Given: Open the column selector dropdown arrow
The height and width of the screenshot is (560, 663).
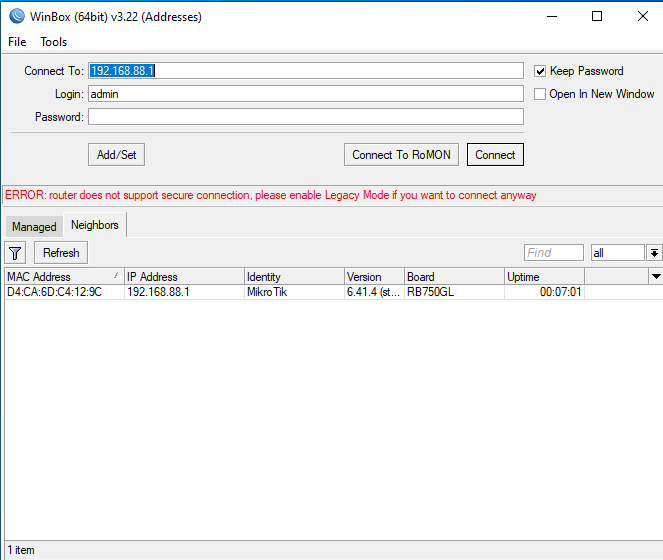Looking at the screenshot, I should click(x=656, y=276).
